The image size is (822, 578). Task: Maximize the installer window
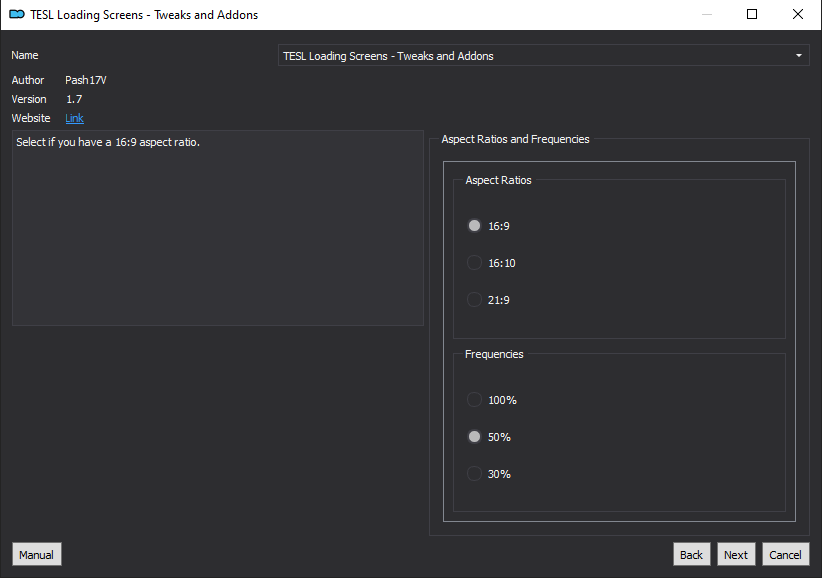pyautogui.click(x=752, y=14)
